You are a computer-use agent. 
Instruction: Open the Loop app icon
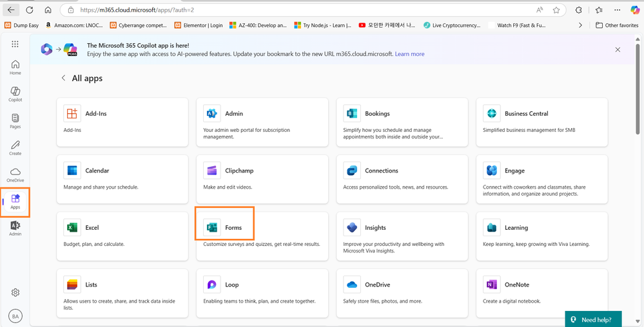pyautogui.click(x=212, y=285)
